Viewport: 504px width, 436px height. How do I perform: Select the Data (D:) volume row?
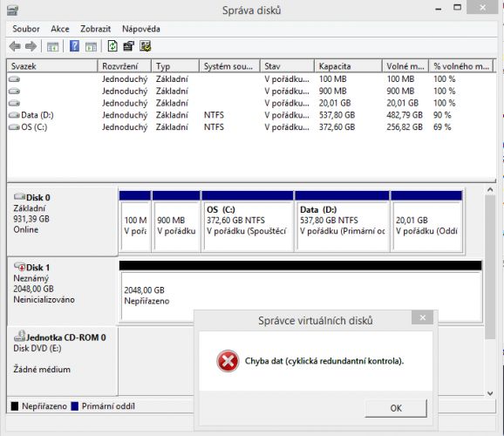tap(251, 115)
